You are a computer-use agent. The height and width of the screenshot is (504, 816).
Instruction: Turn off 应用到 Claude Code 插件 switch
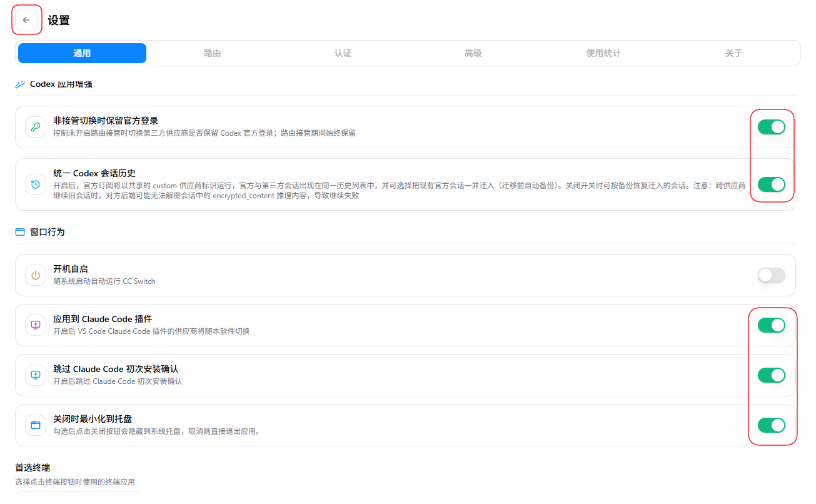(x=772, y=325)
